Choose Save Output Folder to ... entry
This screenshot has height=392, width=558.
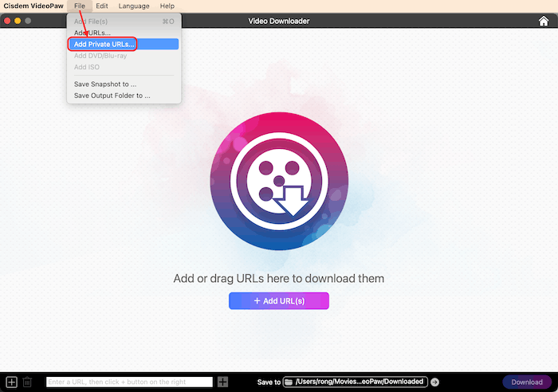[112, 96]
